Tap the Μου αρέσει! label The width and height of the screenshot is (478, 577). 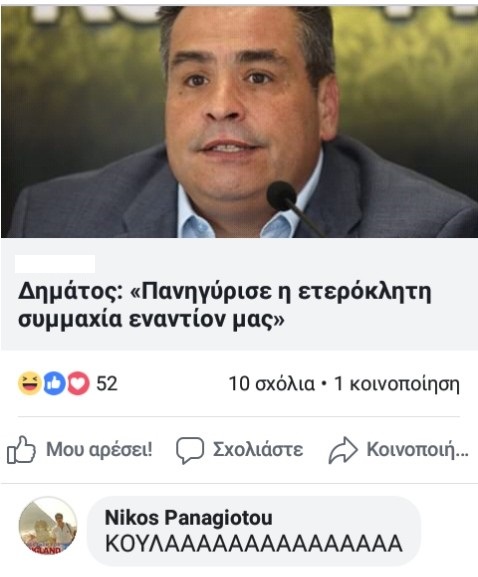tap(99, 450)
